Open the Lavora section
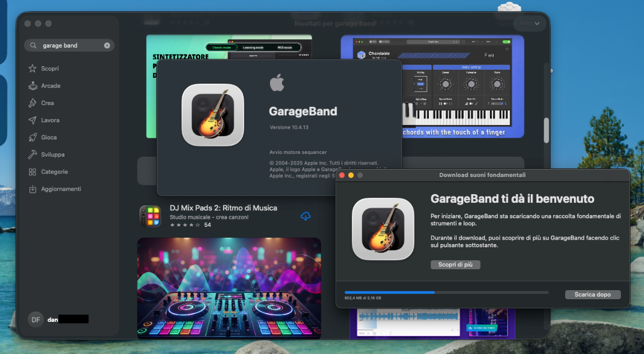 click(50, 120)
